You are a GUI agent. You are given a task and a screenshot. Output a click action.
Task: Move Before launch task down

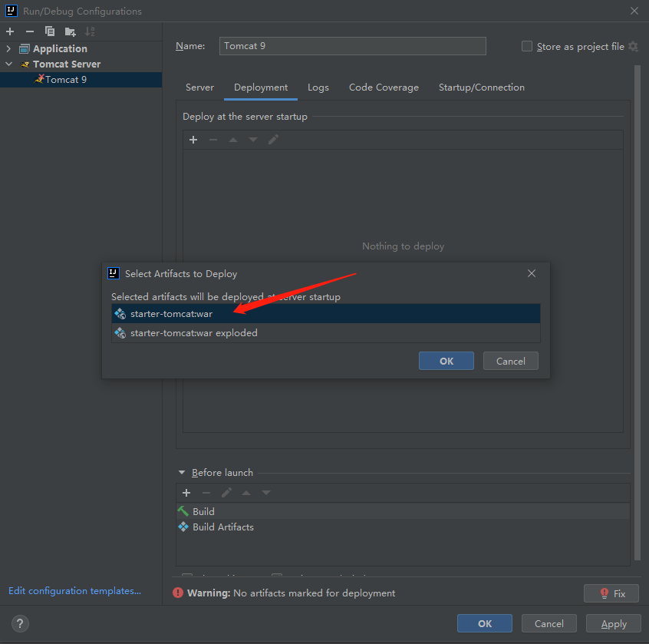pyautogui.click(x=266, y=493)
